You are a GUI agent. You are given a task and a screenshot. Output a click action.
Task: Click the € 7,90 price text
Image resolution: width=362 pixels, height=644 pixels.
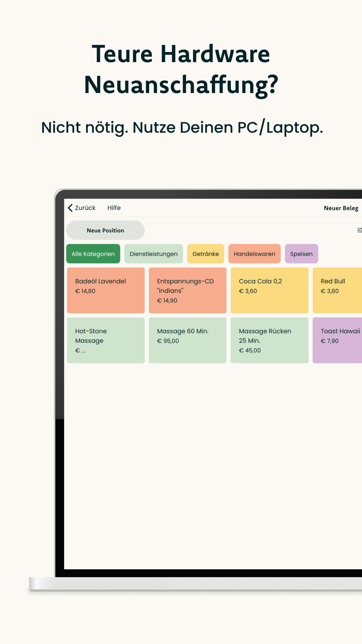(x=330, y=341)
